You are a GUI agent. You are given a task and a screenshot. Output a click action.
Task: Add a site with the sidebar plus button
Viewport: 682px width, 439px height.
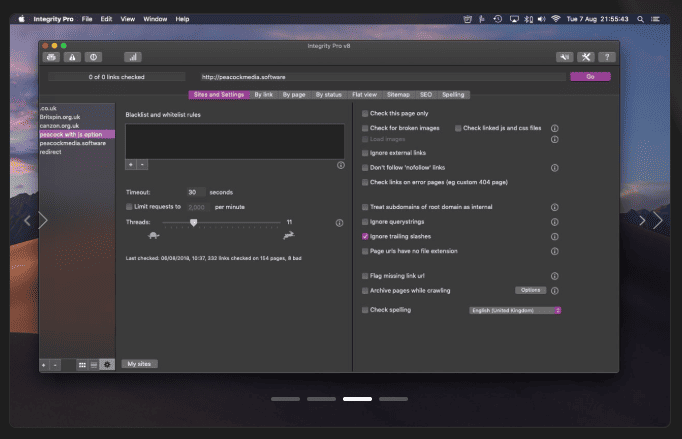(x=44, y=365)
